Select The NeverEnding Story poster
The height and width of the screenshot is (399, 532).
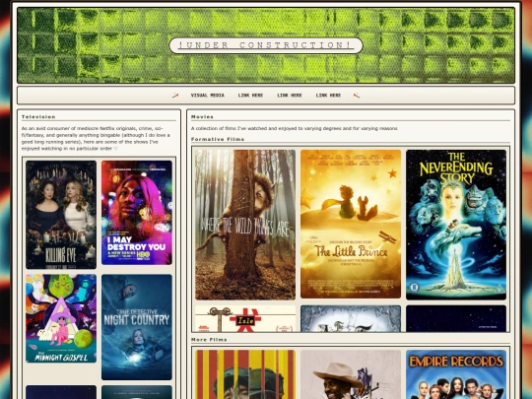456,225
